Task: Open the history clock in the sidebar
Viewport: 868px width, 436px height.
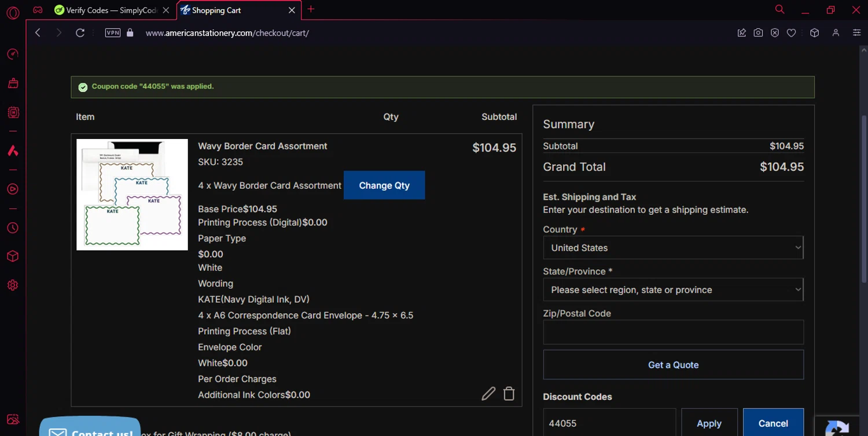Action: coord(13,228)
